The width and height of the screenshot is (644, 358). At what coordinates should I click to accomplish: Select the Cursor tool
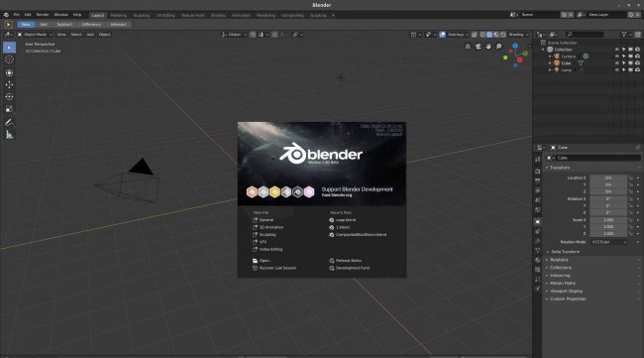9,60
